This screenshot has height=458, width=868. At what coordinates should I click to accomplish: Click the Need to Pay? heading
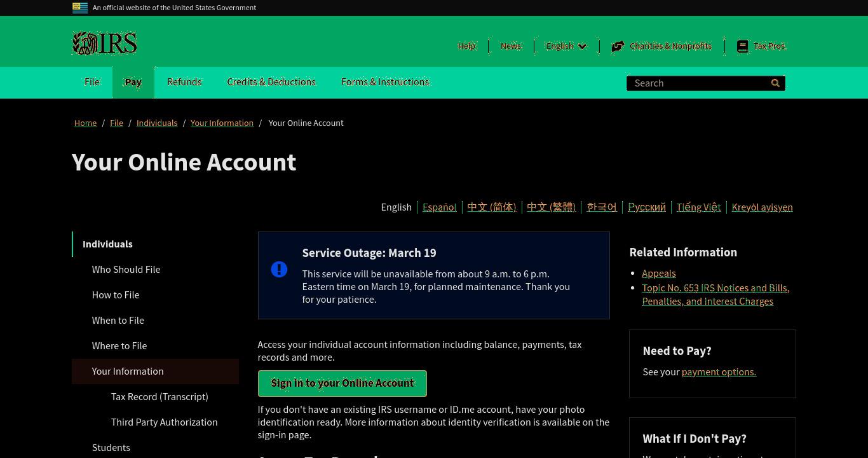click(x=677, y=351)
